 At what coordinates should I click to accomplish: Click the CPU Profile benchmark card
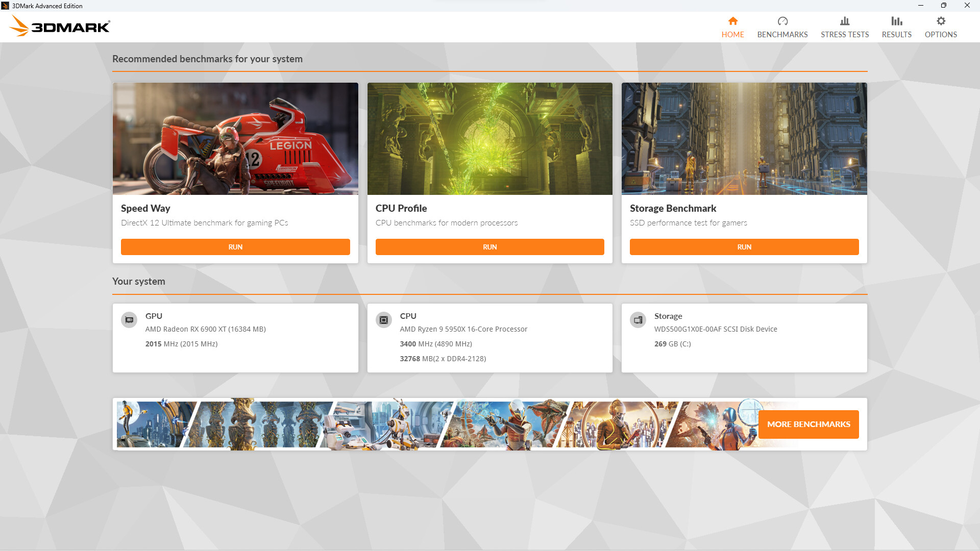(490, 173)
